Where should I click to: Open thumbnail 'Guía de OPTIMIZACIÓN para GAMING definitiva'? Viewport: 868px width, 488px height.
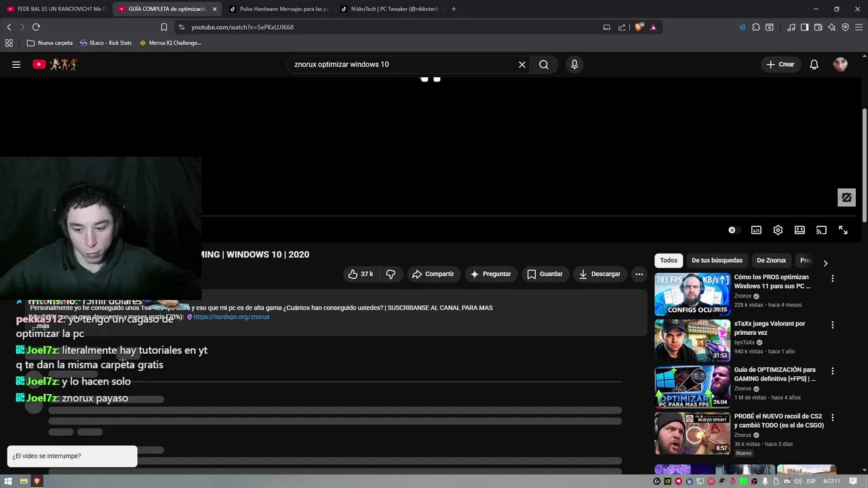(x=692, y=387)
